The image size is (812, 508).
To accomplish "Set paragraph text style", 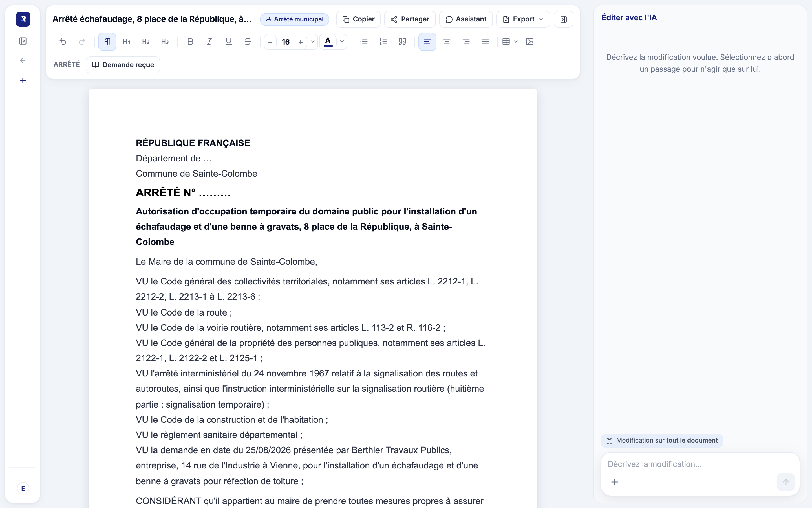I will pos(107,42).
